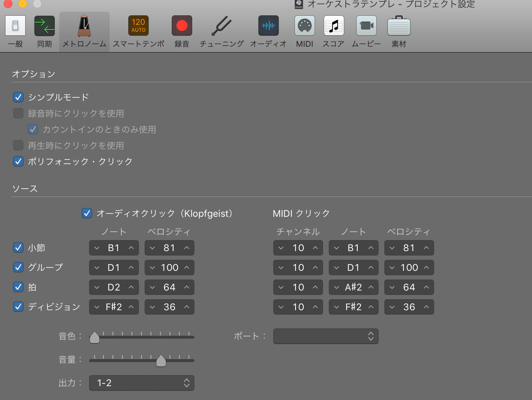
Task: Click the MIDI click グループ note value D1
Action: 353,268
